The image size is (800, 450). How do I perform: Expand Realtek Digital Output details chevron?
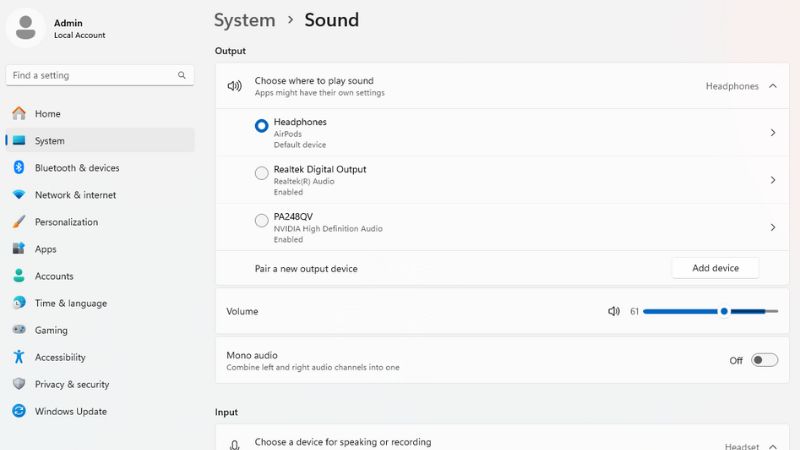[773, 180]
